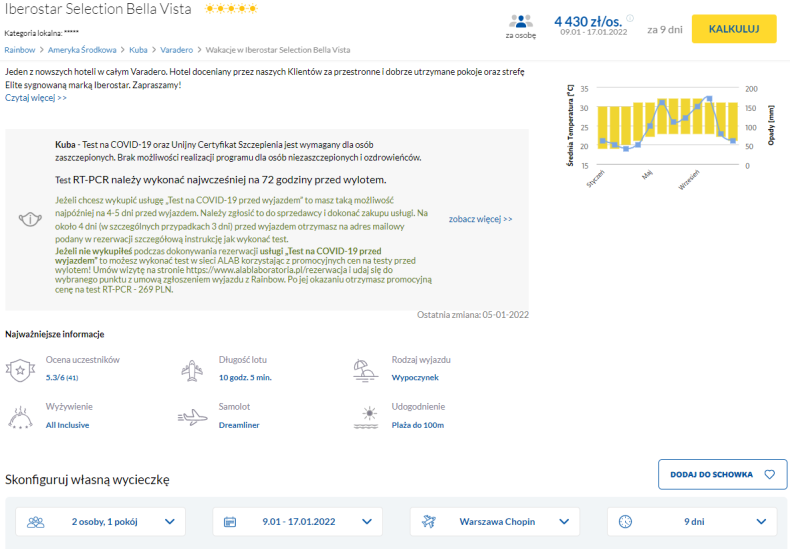790x549 pixels.
Task: Click the plane icon in airport dropdown
Action: coord(429,521)
